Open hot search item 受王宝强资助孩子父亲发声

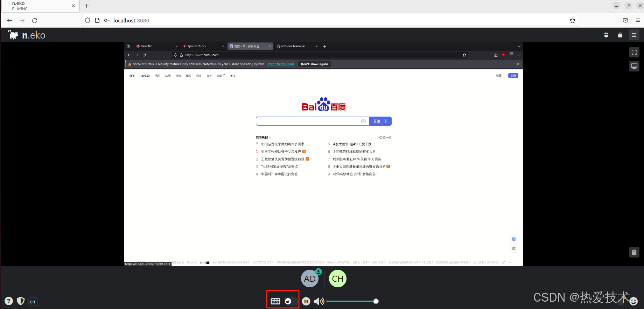tap(281, 152)
